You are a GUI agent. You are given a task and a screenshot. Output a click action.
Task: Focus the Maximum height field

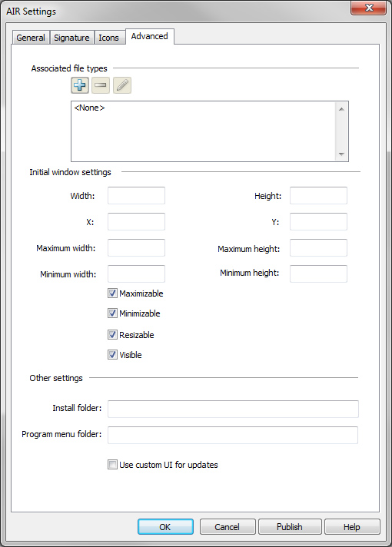pyautogui.click(x=318, y=247)
